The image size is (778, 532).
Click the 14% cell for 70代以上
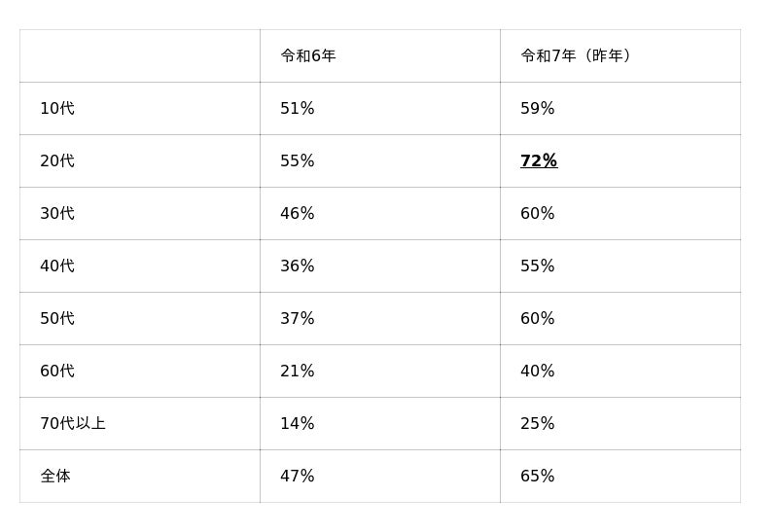pyautogui.click(x=298, y=424)
